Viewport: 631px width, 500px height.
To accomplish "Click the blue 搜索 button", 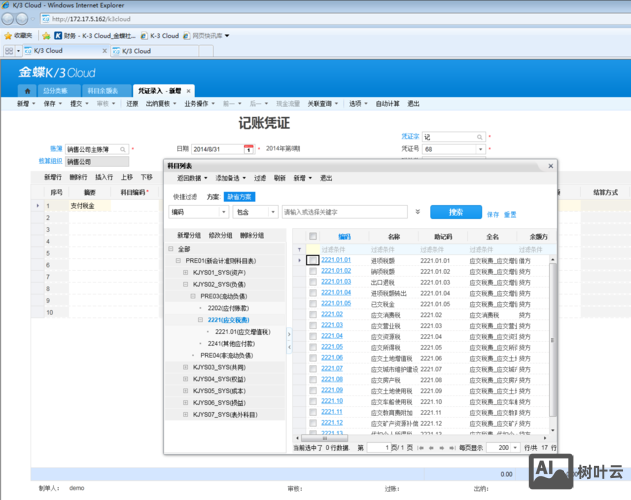I will 456,212.
